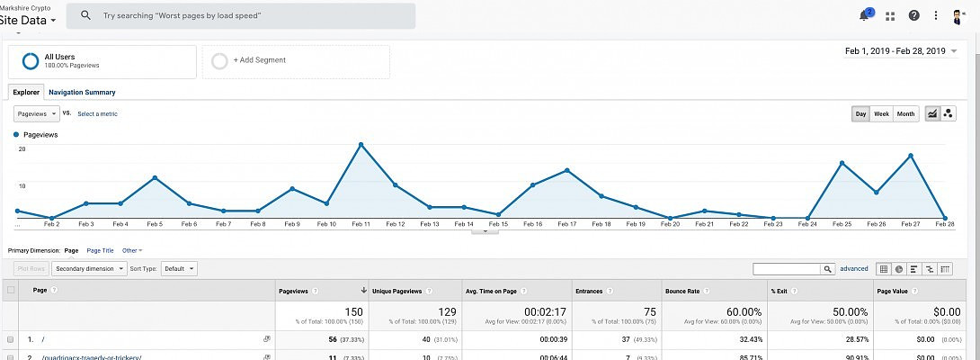Select the data table view icon
This screenshot has width=980, height=360.
[884, 268]
